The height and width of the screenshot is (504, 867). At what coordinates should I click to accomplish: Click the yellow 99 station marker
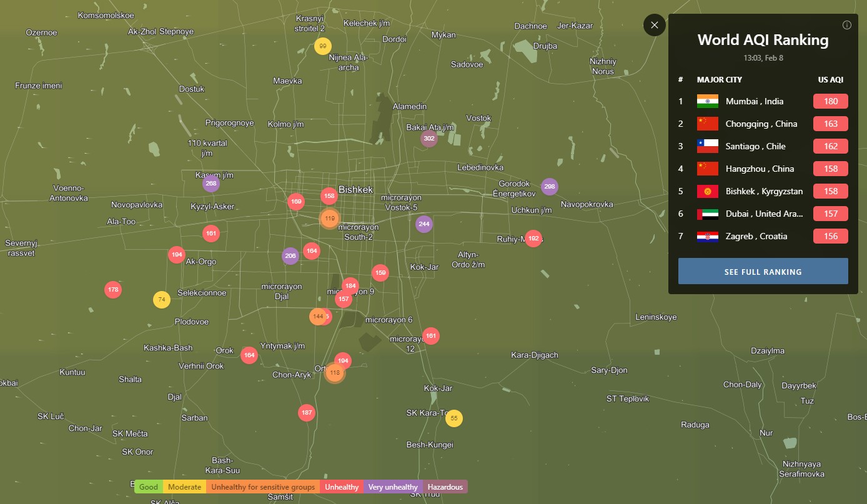(x=323, y=46)
